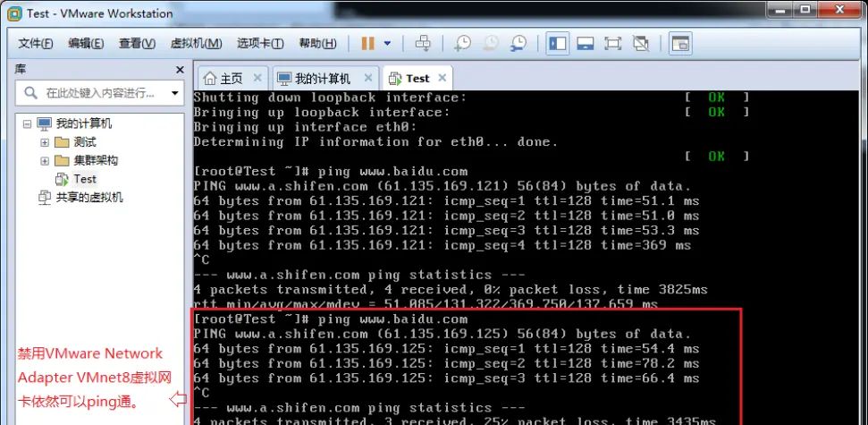The image size is (868, 425).
Task: Expand the 集群架构 folder
Action: click(45, 161)
